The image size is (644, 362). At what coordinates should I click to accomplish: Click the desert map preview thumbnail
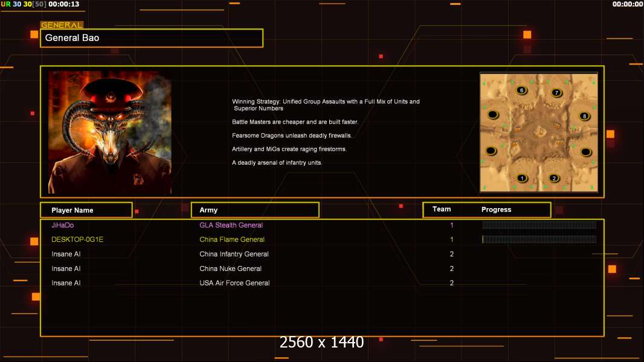click(539, 132)
